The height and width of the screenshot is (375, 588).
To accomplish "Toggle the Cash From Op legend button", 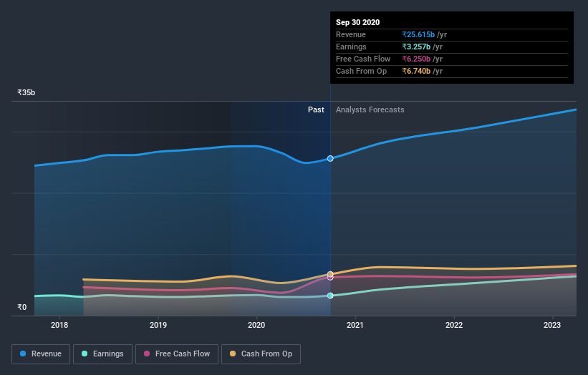I will [x=261, y=354].
